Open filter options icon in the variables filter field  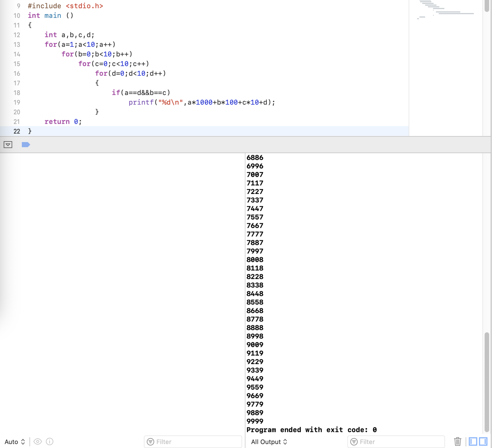tap(151, 442)
